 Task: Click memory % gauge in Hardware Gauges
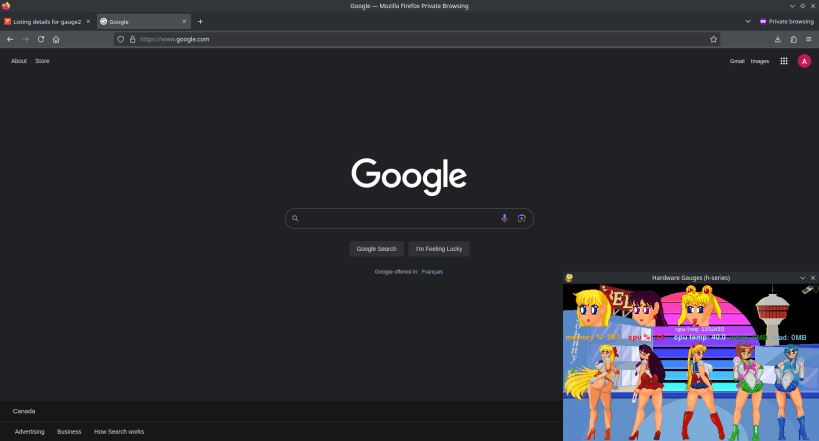tap(593, 338)
